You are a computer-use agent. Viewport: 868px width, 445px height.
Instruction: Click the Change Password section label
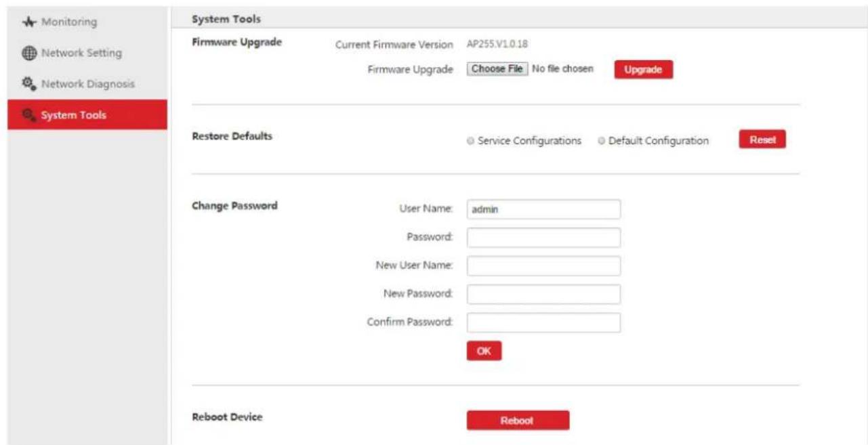point(235,205)
